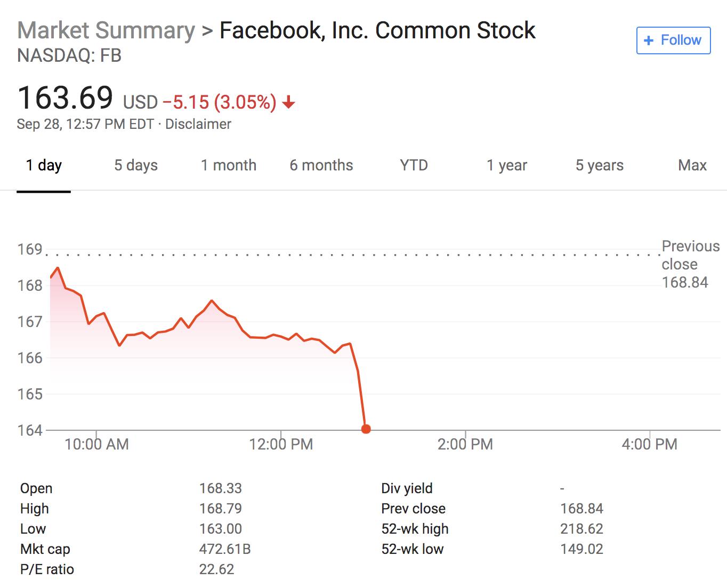Open the 1 month chart range

pyautogui.click(x=229, y=165)
